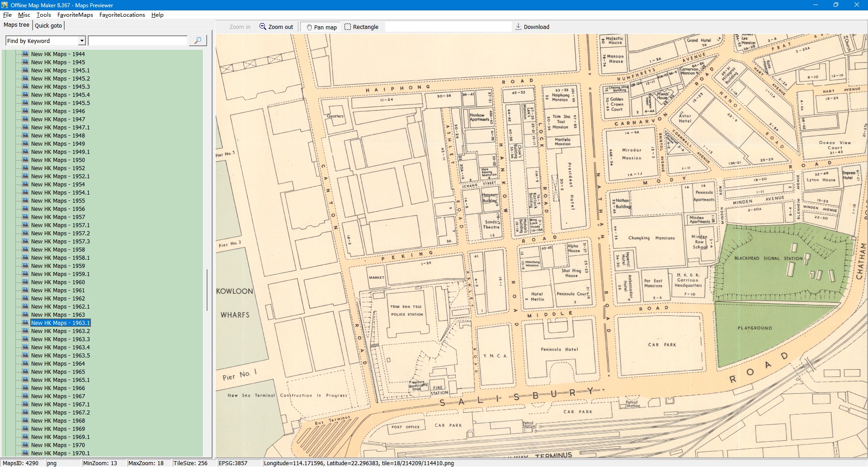
Task: Click the map icon beside 1970.1 entry
Action: (x=25, y=453)
